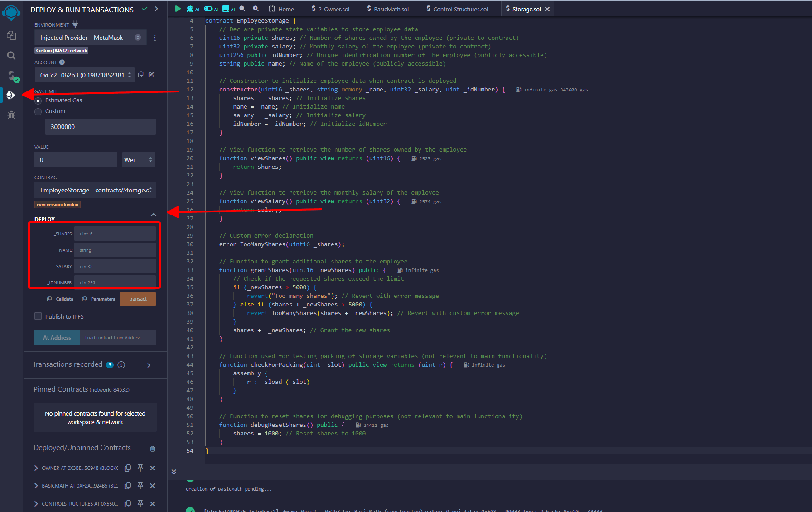Expand the panel header right chevron

pos(156,9)
